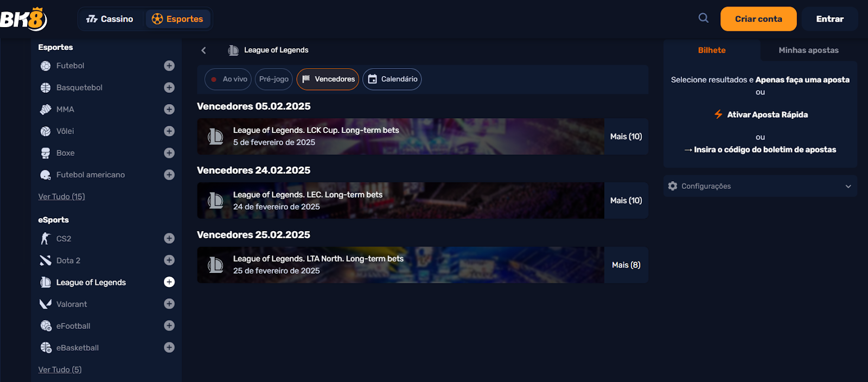Viewport: 868px width, 382px height.
Task: Click the LCK Cup event game icon
Action: point(215,136)
